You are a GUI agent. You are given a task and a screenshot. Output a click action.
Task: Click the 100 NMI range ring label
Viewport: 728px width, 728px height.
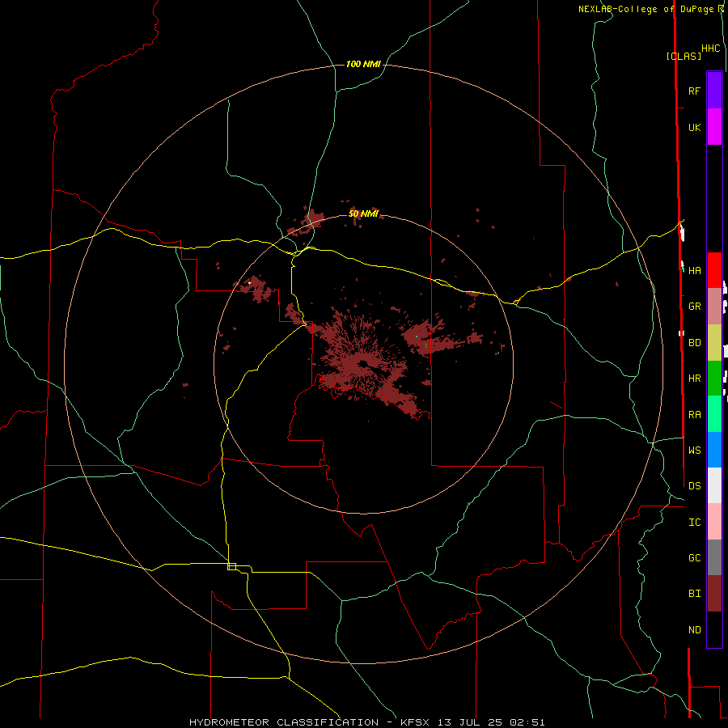(x=363, y=64)
